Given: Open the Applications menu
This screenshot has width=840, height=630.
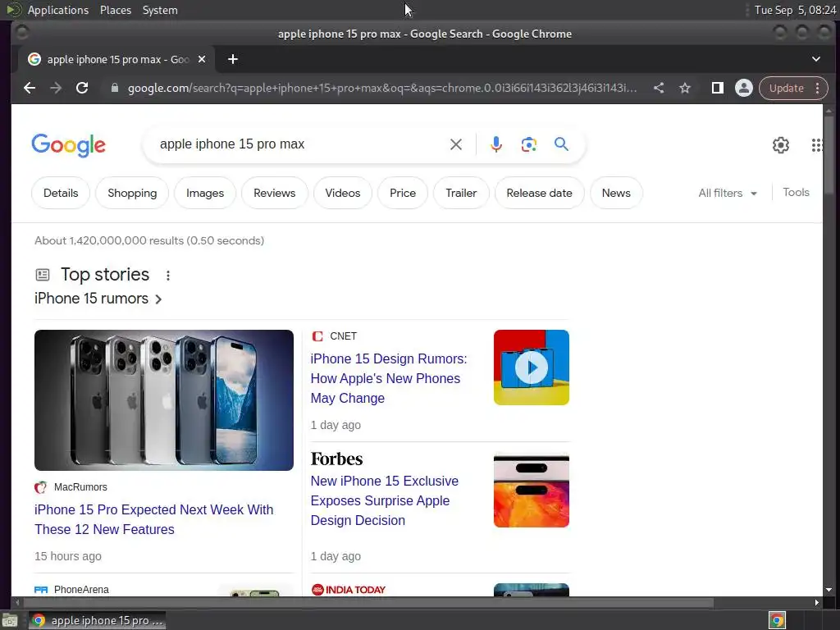Looking at the screenshot, I should (58, 10).
